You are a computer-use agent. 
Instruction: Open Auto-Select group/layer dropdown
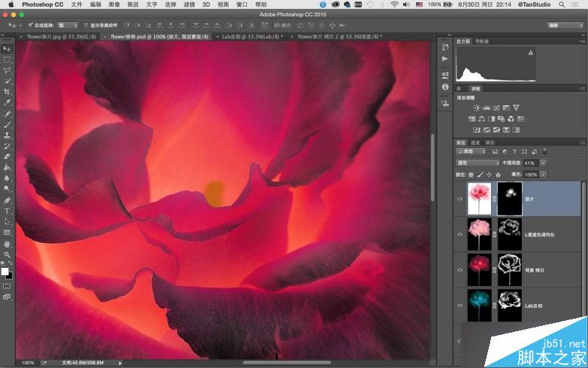[68, 25]
